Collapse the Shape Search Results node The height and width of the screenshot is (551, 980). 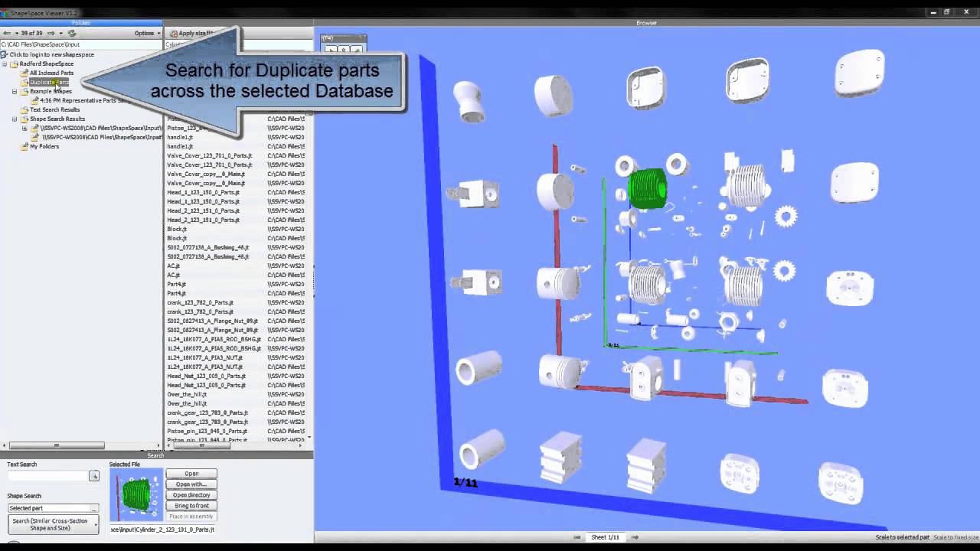coord(14,119)
